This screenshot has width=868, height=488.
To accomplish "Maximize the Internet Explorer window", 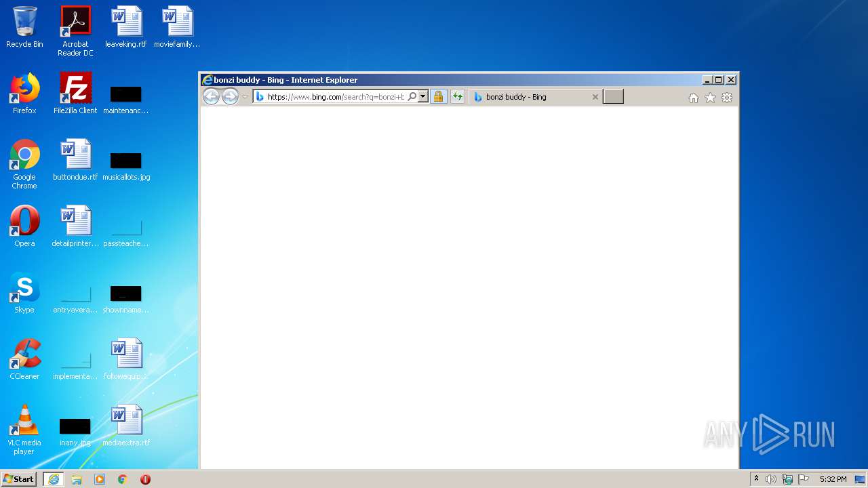I will click(x=719, y=80).
